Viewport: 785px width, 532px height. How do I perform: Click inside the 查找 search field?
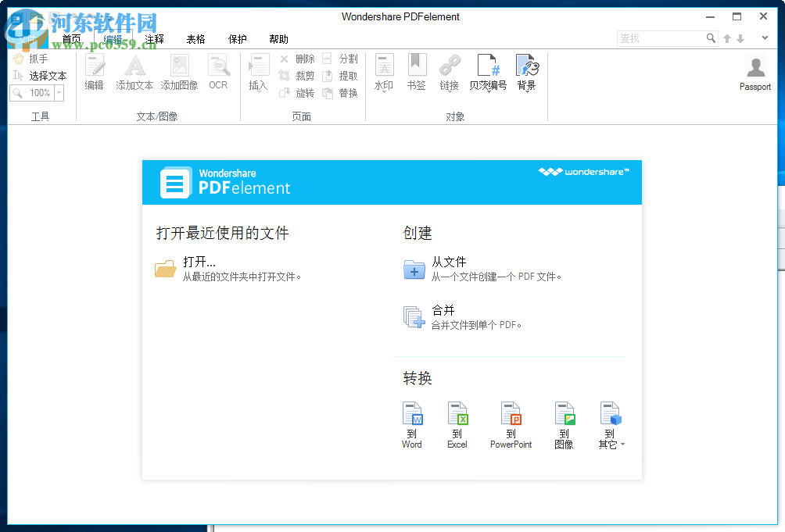[x=661, y=37]
